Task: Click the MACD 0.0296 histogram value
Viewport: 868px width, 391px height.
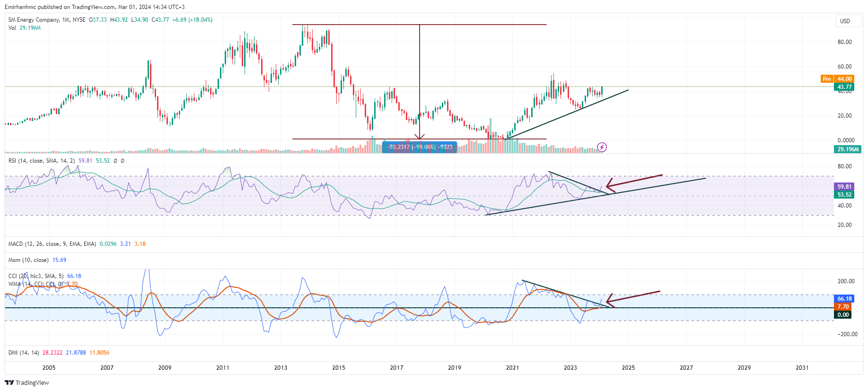Action: 108,244
